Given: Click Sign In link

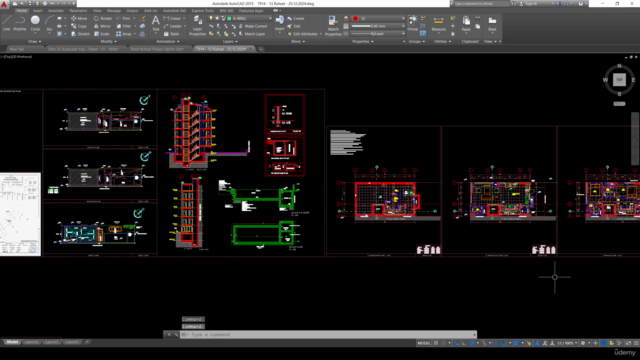Looking at the screenshot, I should (x=531, y=4).
